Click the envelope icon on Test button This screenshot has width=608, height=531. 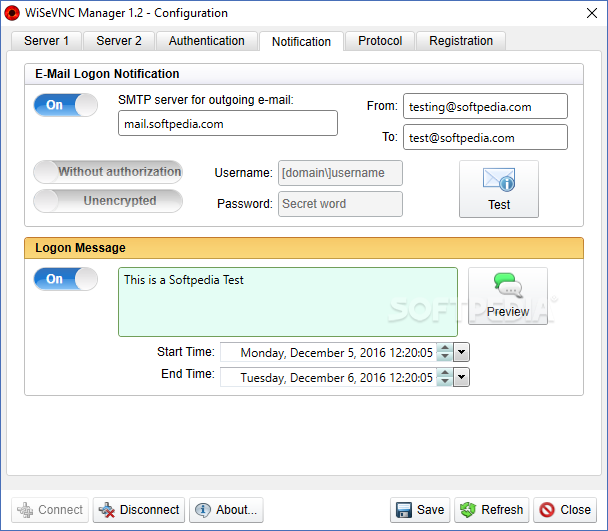coord(499,180)
